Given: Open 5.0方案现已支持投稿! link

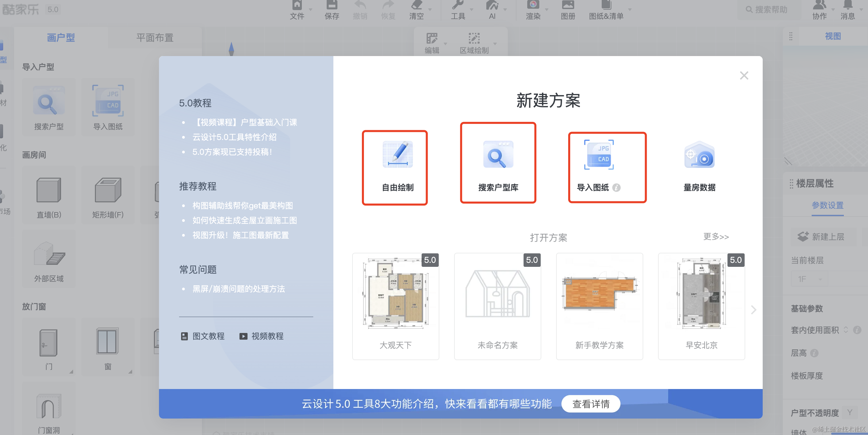Looking at the screenshot, I should (232, 152).
